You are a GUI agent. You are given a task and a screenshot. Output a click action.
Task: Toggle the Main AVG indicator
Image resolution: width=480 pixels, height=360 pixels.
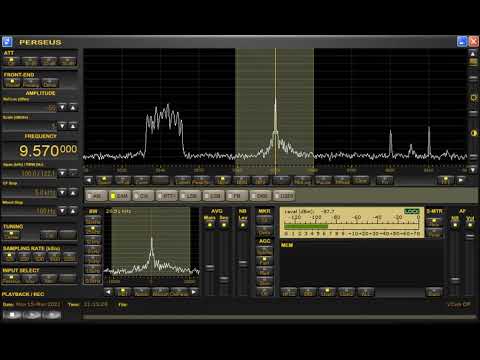210,225
